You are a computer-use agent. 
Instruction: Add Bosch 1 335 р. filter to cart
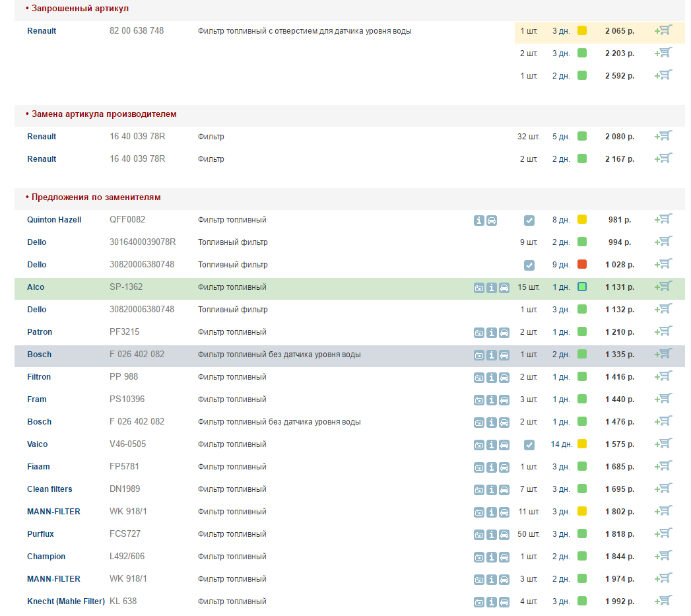coord(663,355)
